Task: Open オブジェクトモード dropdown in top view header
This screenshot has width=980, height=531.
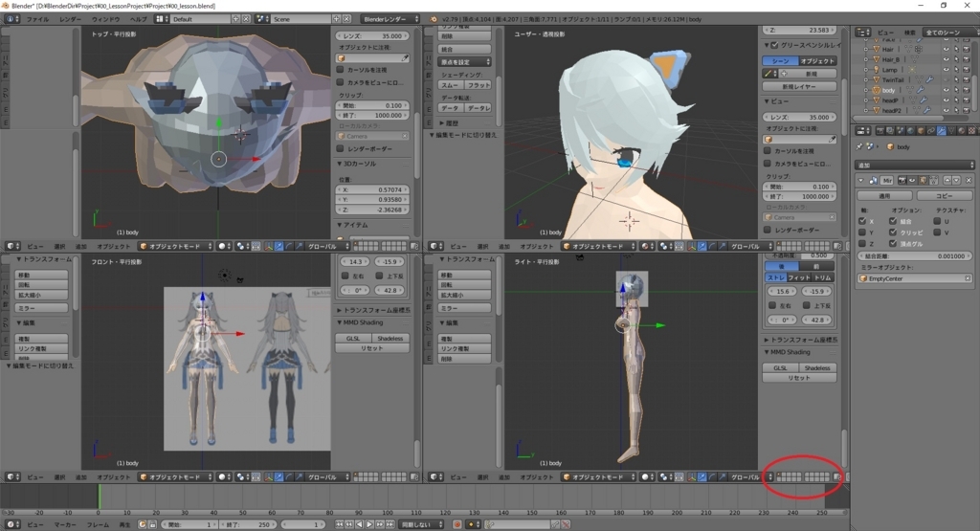Action: point(176,246)
